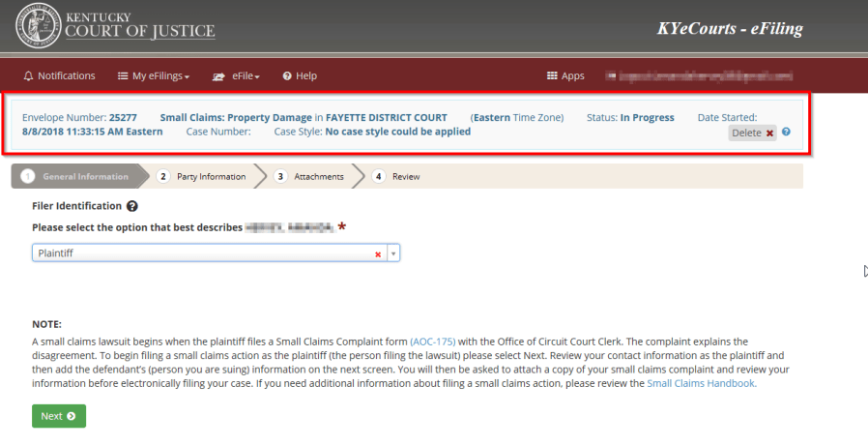
Task: Open the filer type dropdown arrow
Action: pyautogui.click(x=393, y=253)
